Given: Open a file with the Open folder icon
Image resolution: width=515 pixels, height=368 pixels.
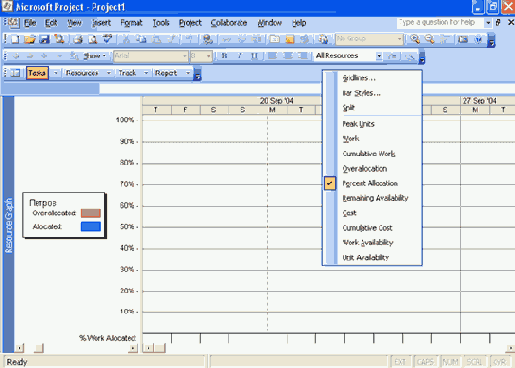Looking at the screenshot, I should (30, 39).
